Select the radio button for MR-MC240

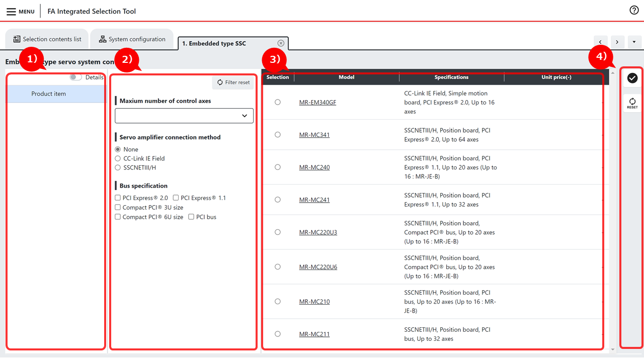[x=278, y=167]
